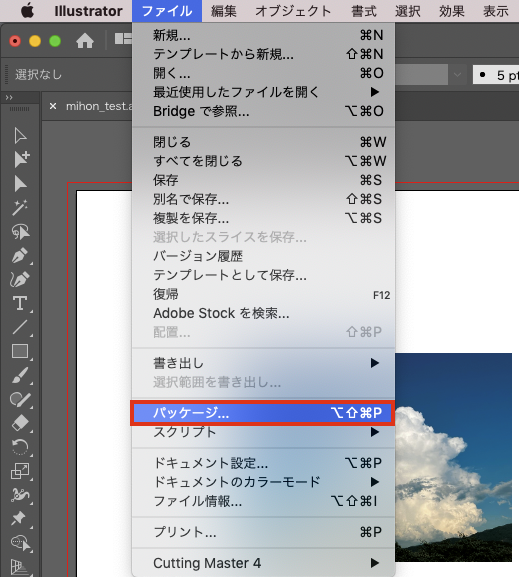Select the Line Segment tool

click(20, 327)
